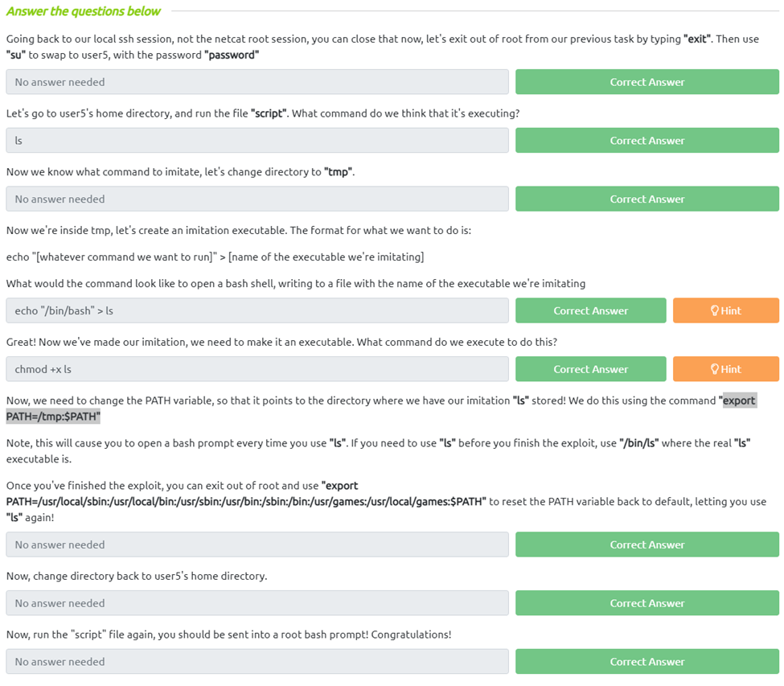784x686 pixels.
Task: Click the field under "change directory back" question
Action: pyautogui.click(x=257, y=603)
